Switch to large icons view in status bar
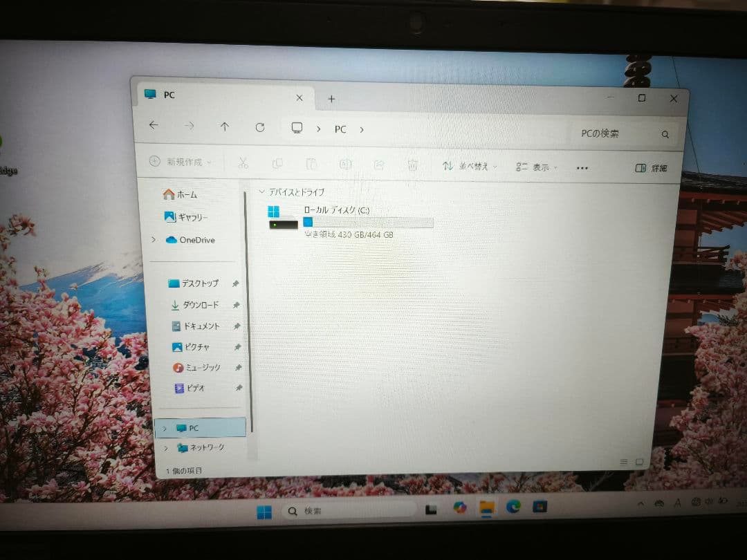This screenshot has width=747, height=560. (x=639, y=462)
